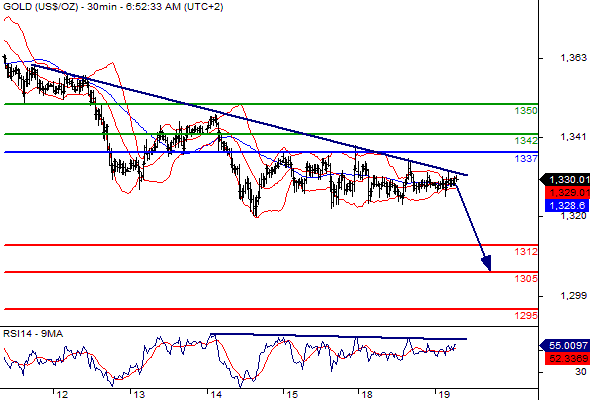
Task: Click the RSI14 - 9MA indicator label
Action: 33,334
